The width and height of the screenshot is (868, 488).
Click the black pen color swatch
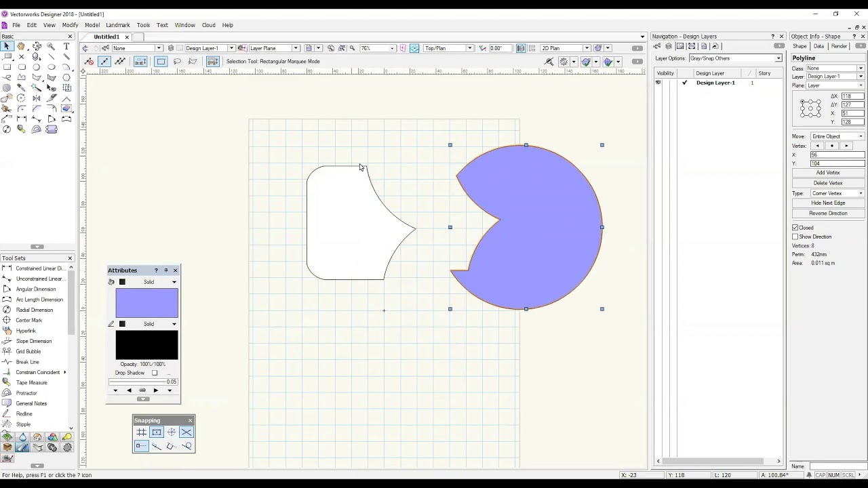147,345
